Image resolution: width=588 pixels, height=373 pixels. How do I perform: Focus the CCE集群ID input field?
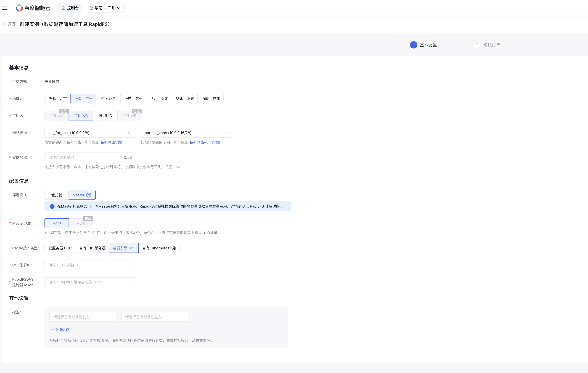point(90,265)
